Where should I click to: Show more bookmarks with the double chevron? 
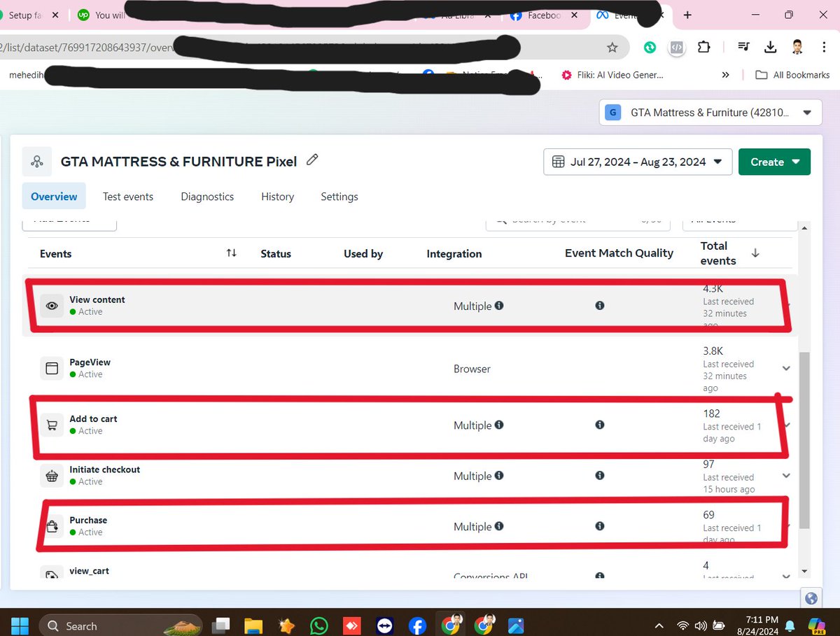[725, 75]
